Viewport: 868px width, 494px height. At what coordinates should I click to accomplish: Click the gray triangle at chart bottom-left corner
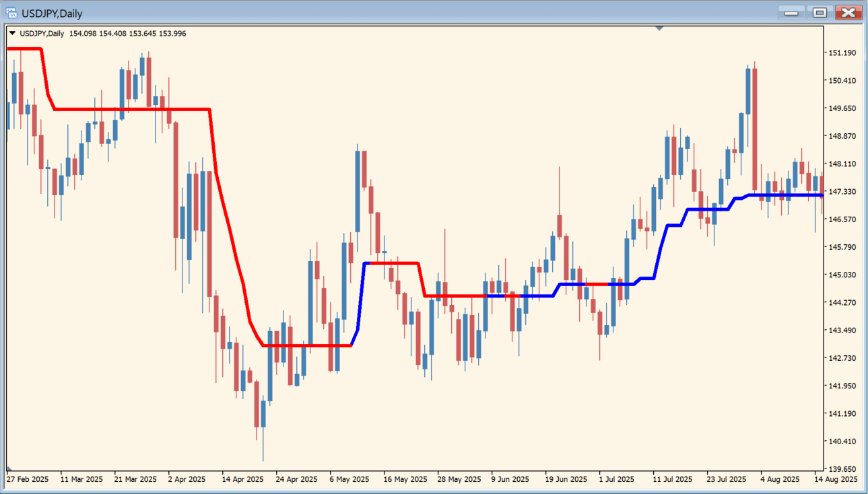pyautogui.click(x=9, y=468)
